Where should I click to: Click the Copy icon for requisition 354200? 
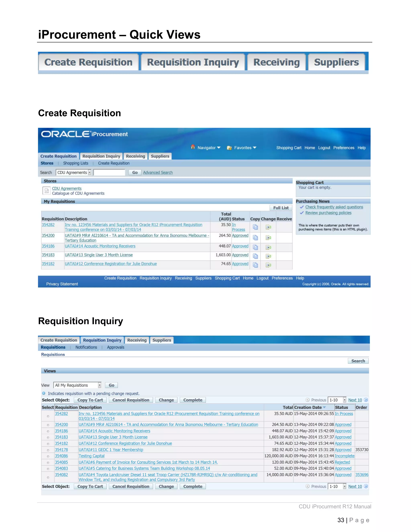tap(255, 237)
